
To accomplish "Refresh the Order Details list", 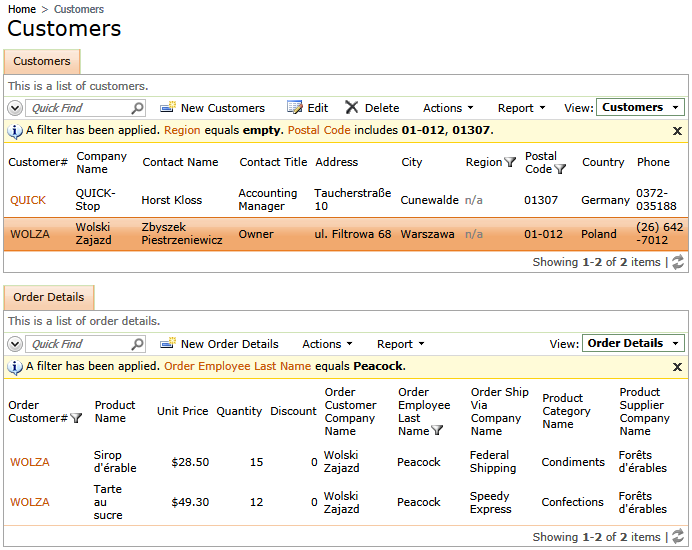I will [x=677, y=537].
